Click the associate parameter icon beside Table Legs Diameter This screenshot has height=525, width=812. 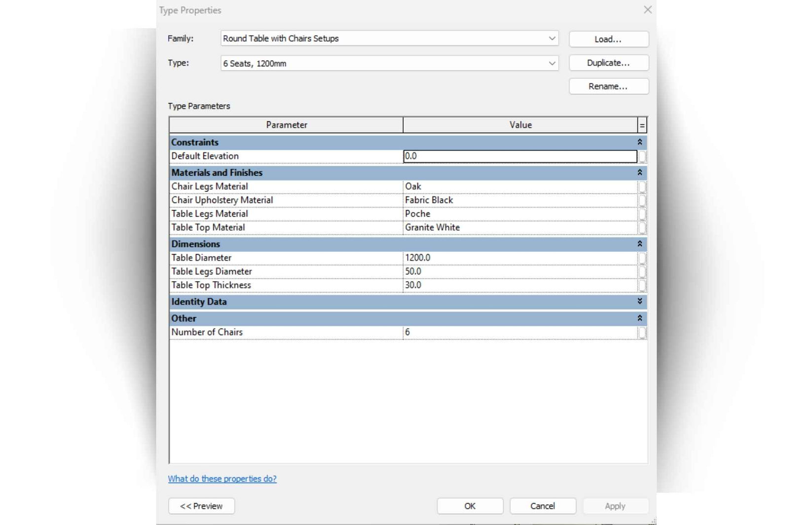click(x=642, y=271)
